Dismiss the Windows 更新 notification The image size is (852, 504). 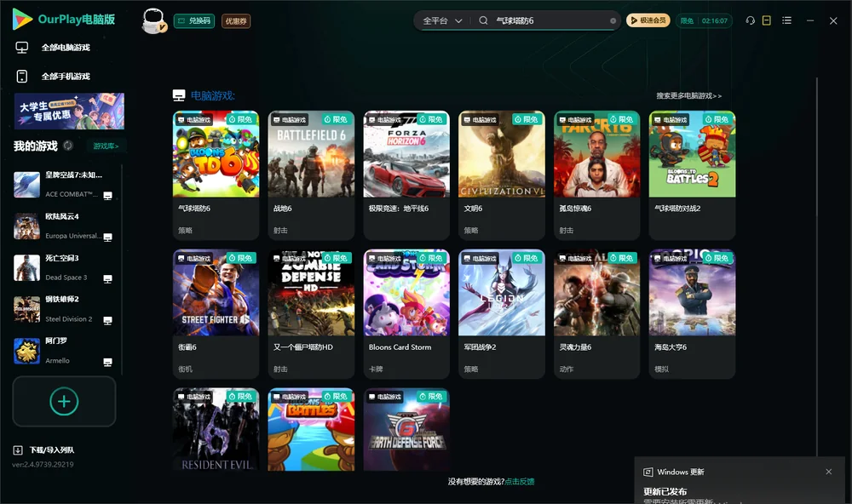point(829,472)
